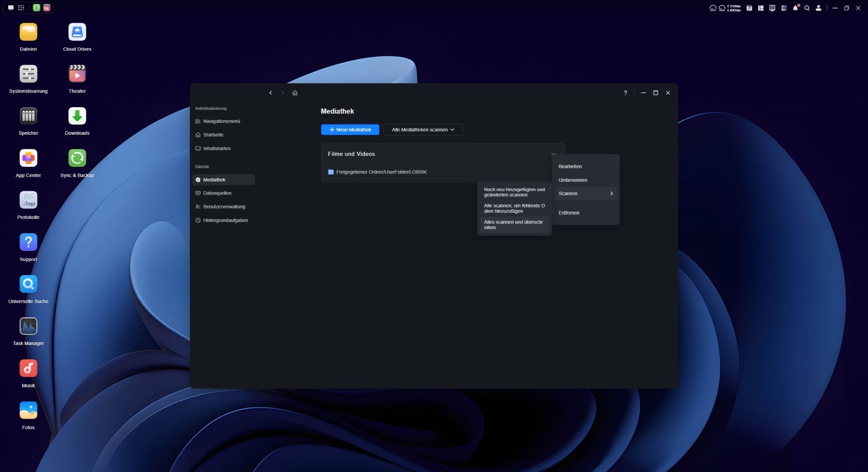This screenshot has width=868, height=472.
Task: Click the notification bell in system tray
Action: 795,8
